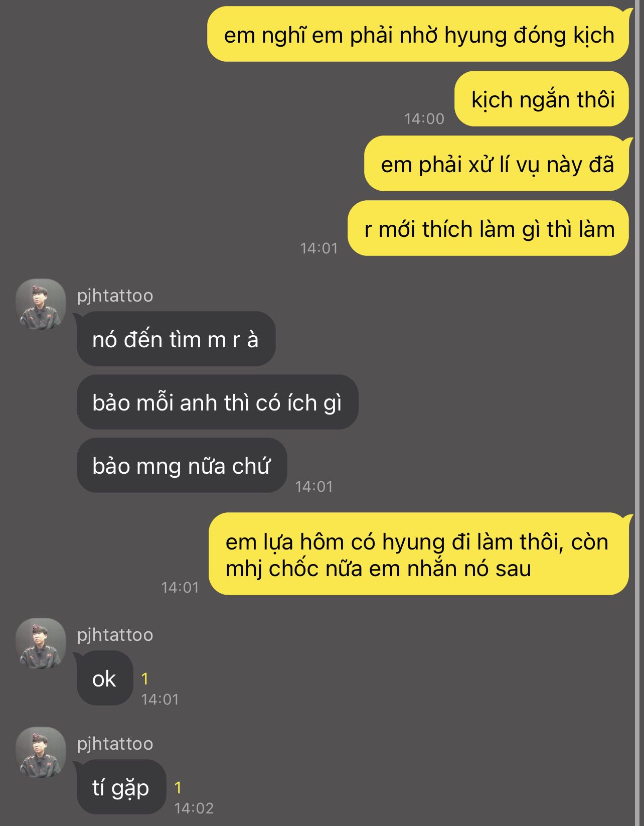Select the "bảo mng nữa chứ" message

click(182, 465)
